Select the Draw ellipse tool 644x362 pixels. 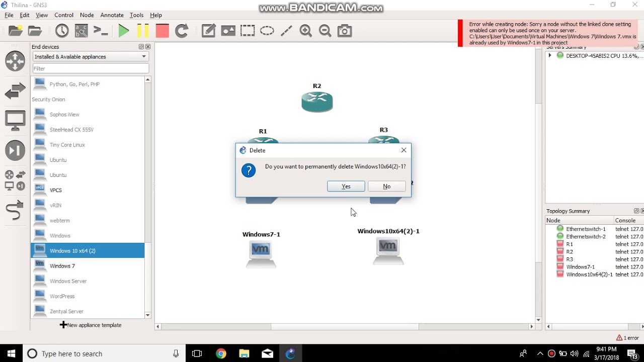coord(267,31)
